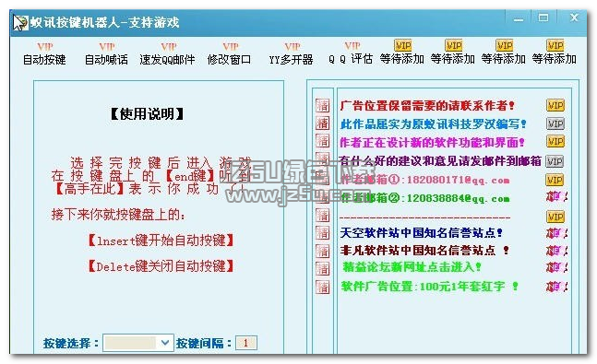597x364 pixels.
Task: Click the 精益论坛新网址点击进入 link
Action: click(x=412, y=267)
